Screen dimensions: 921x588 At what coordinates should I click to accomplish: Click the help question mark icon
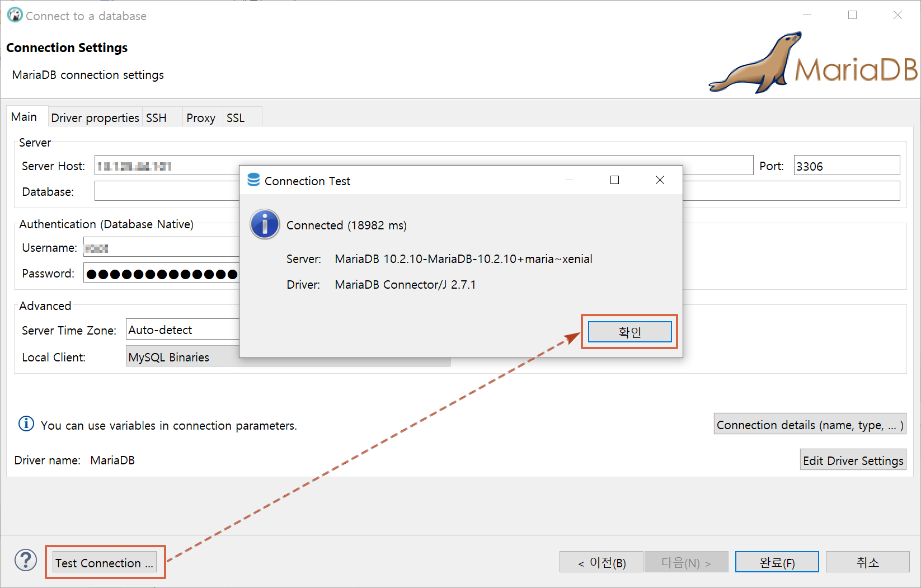[26, 560]
